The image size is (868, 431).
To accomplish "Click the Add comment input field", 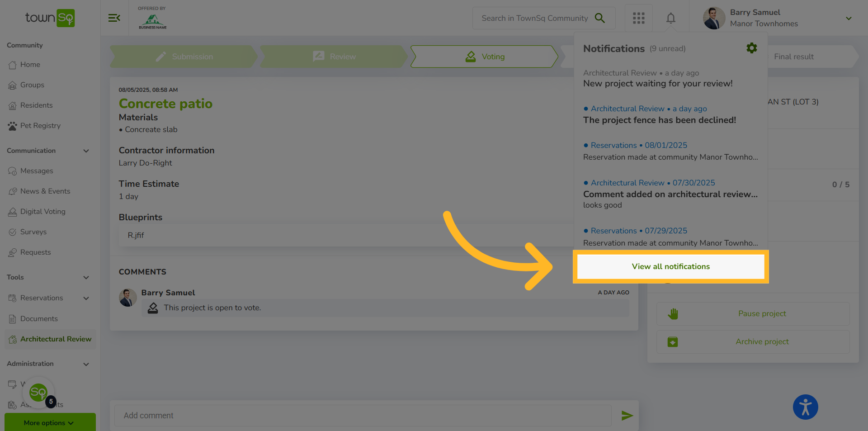I will [363, 416].
